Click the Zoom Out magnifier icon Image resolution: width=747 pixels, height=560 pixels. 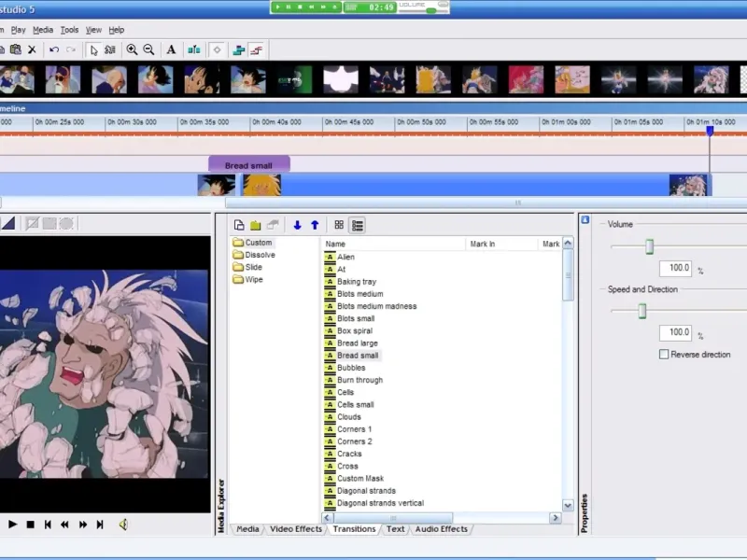(148, 49)
